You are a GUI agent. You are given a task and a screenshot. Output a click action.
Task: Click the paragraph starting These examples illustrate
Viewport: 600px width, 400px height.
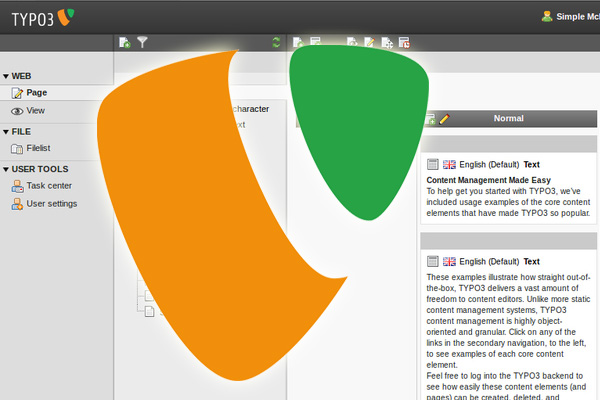point(509,321)
